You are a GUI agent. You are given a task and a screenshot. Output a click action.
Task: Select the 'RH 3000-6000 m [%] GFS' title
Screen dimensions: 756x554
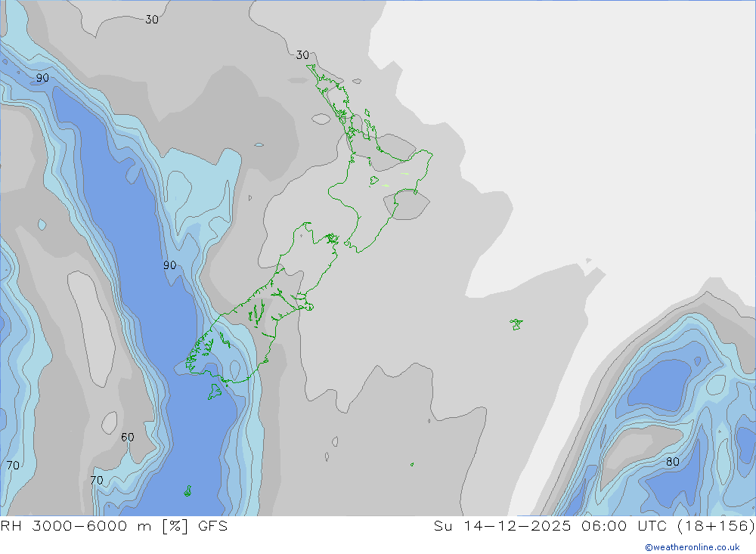pyautogui.click(x=114, y=525)
